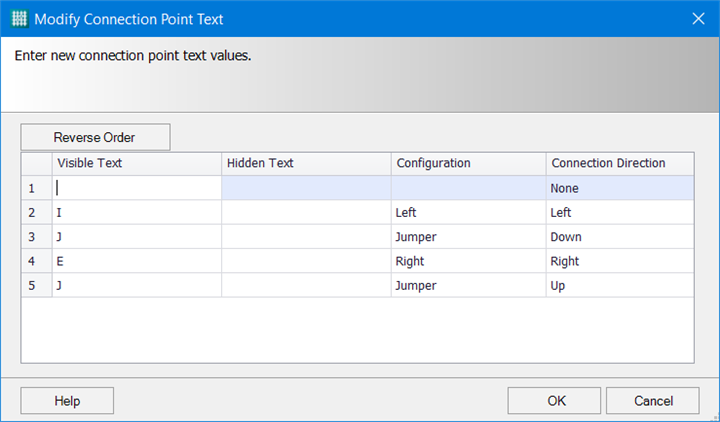Click the Hidden Text column header
This screenshot has height=422, width=720.
(x=306, y=163)
